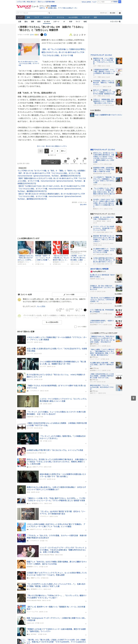138x644 pixels.
Task: Click the コメントを書く button
Action: (69, 295)
